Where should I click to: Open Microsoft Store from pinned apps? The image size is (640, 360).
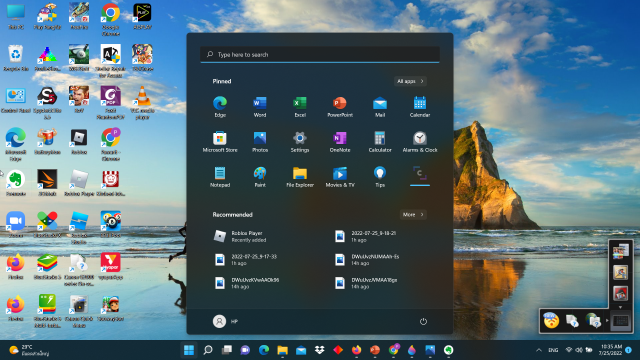coord(220,142)
